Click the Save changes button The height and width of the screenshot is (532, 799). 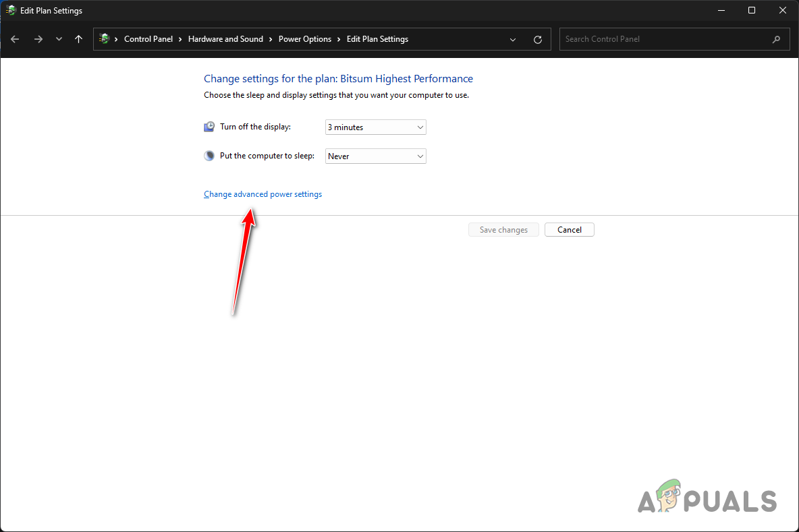pos(503,229)
